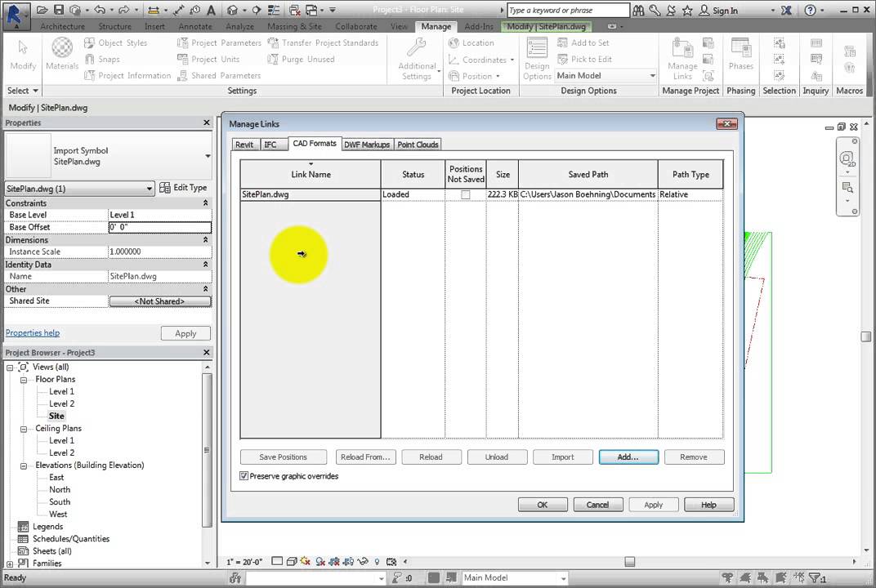Click the Reload From... button
The width and height of the screenshot is (876, 588).
[366, 457]
